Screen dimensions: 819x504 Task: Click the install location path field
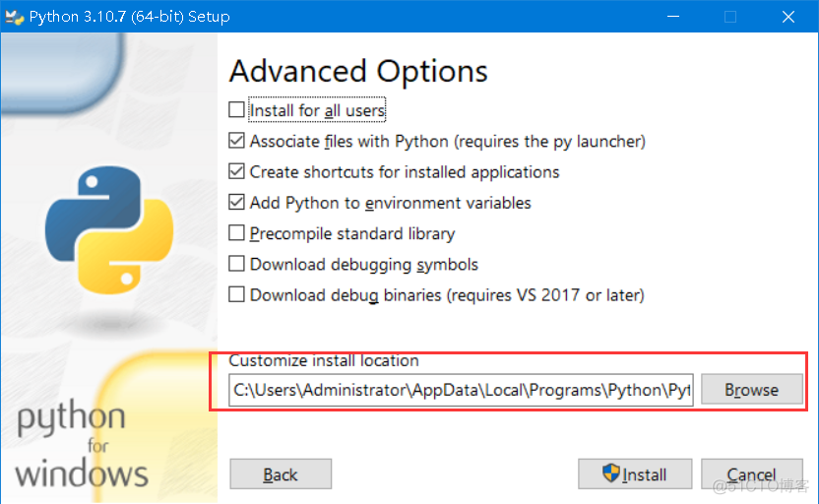pyautogui.click(x=461, y=390)
